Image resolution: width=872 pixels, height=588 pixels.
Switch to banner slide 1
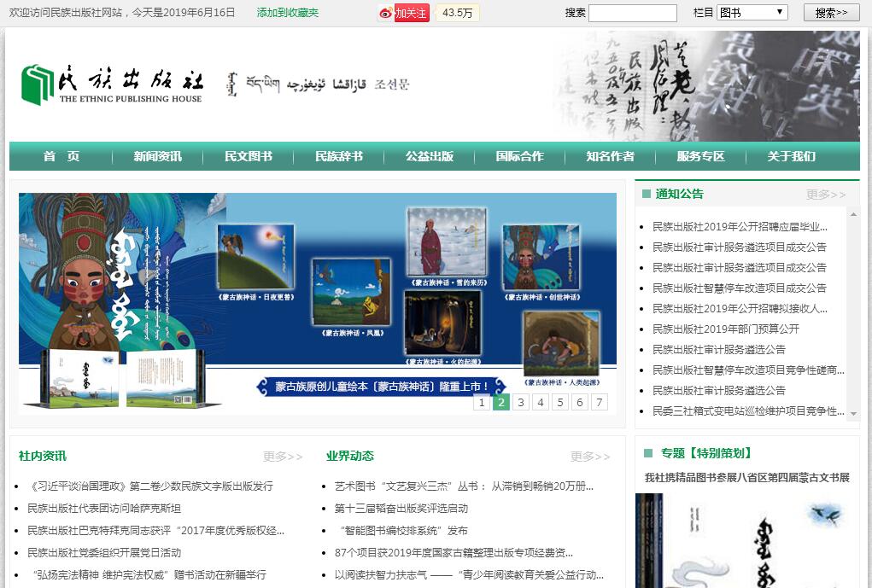tap(482, 403)
